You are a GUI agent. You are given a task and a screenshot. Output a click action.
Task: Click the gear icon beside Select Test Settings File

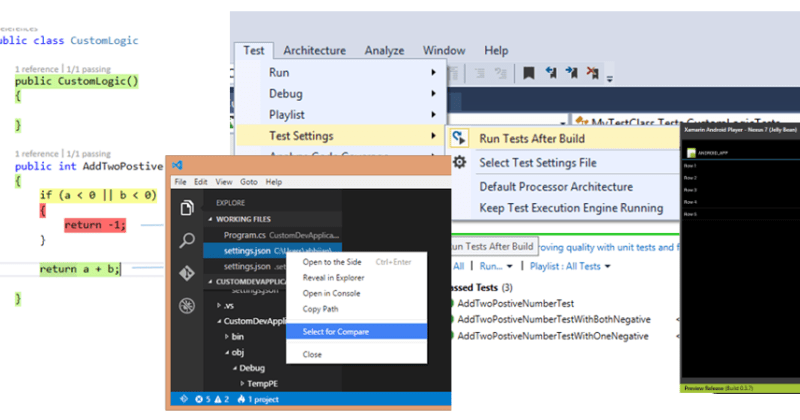pos(459,162)
